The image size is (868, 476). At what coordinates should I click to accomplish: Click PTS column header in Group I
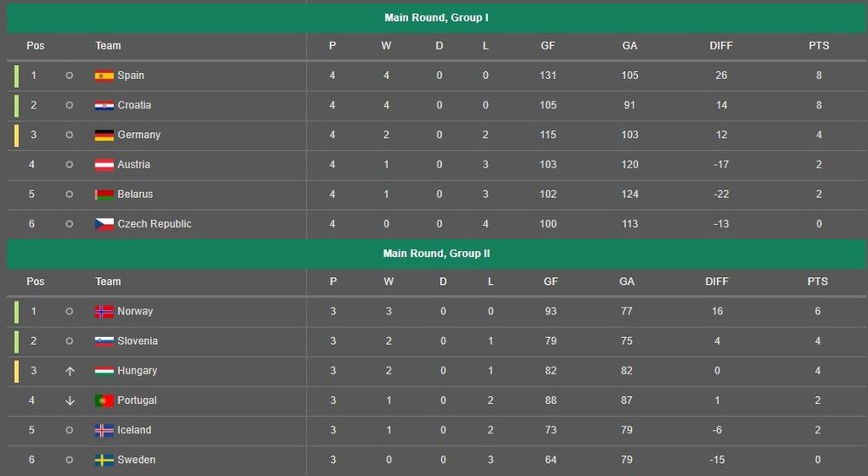[x=819, y=46]
